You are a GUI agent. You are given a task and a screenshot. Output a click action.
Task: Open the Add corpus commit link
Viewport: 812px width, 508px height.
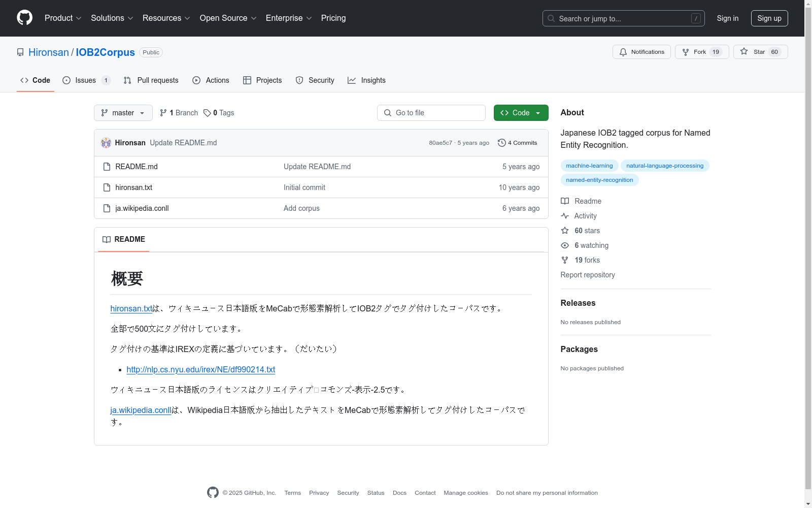pos(301,208)
